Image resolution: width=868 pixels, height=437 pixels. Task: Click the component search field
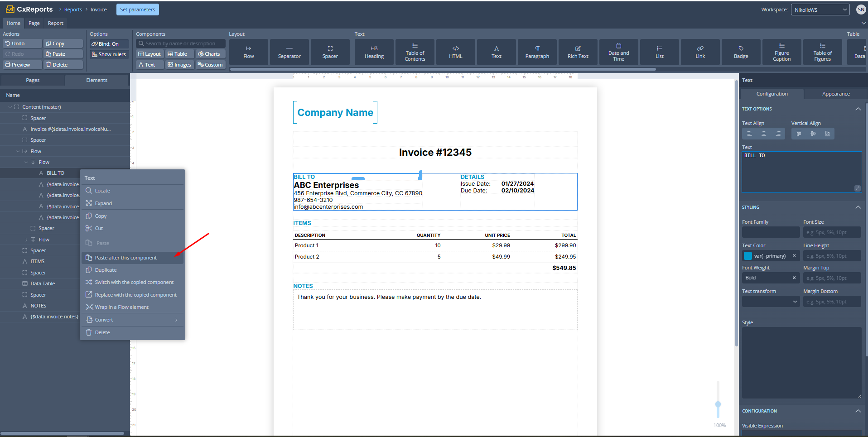[181, 43]
